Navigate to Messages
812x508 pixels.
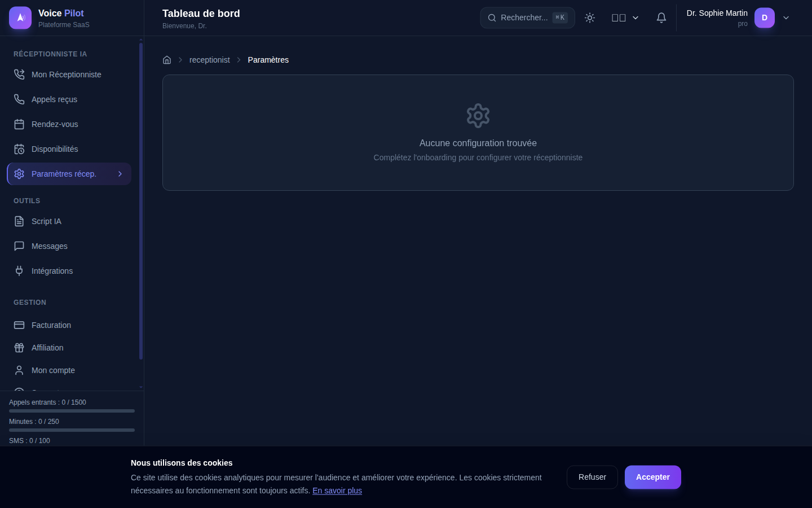tap(69, 246)
